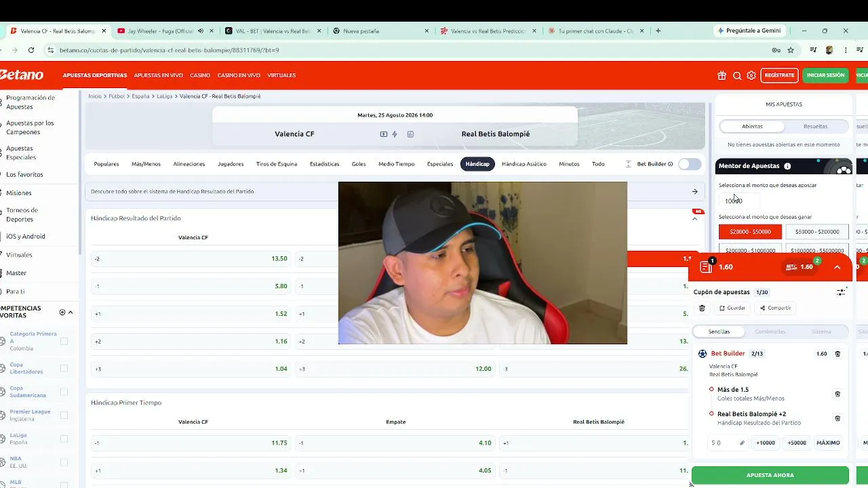The height and width of the screenshot is (488, 868).
Task: Click the Betano logo
Action: click(22, 75)
